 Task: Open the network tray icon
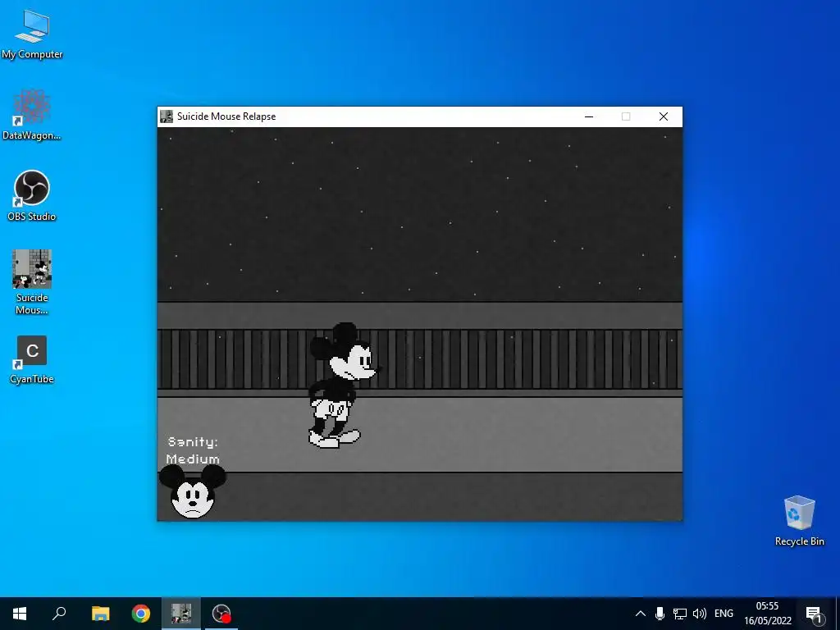680,614
